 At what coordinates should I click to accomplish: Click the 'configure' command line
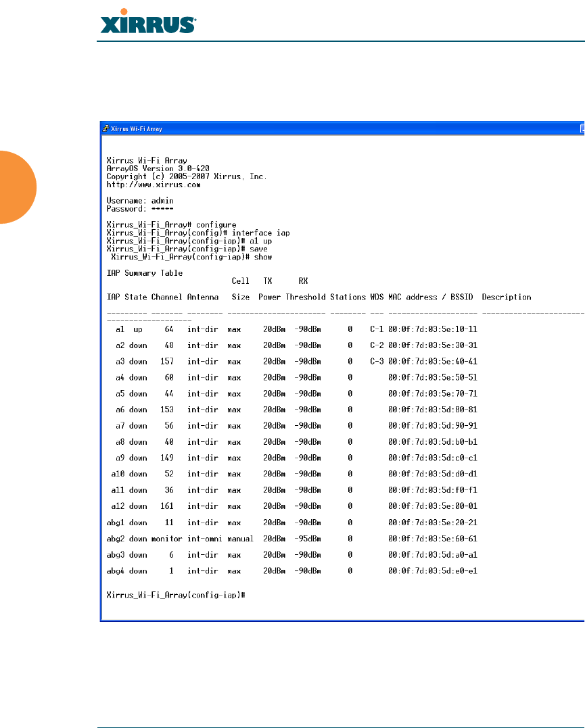[x=172, y=224]
